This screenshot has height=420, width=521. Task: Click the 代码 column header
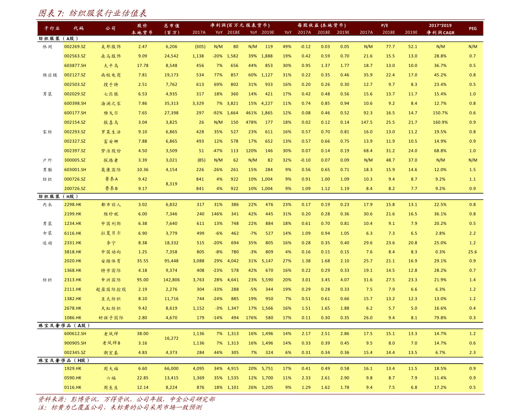coord(78,28)
